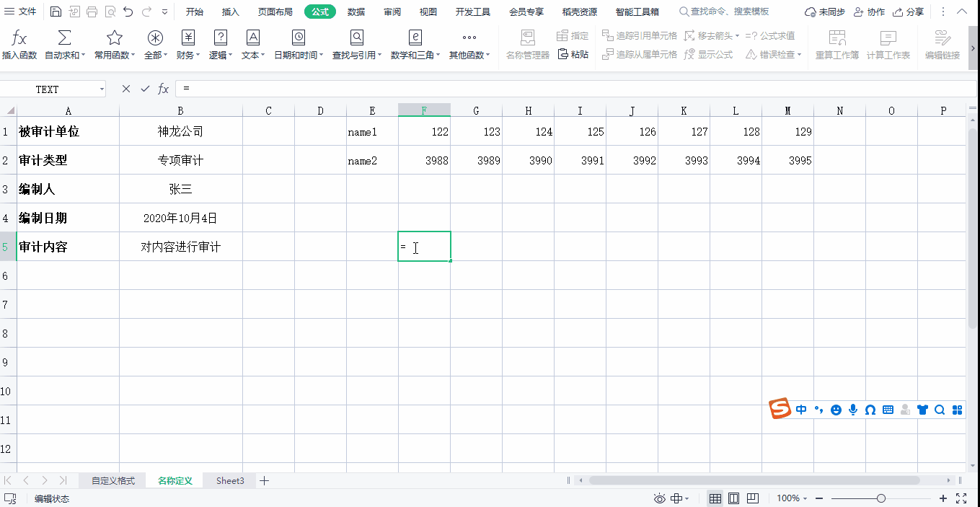980x507 pixels.
Task: Cancel formula entry with X icon
Action: [126, 89]
